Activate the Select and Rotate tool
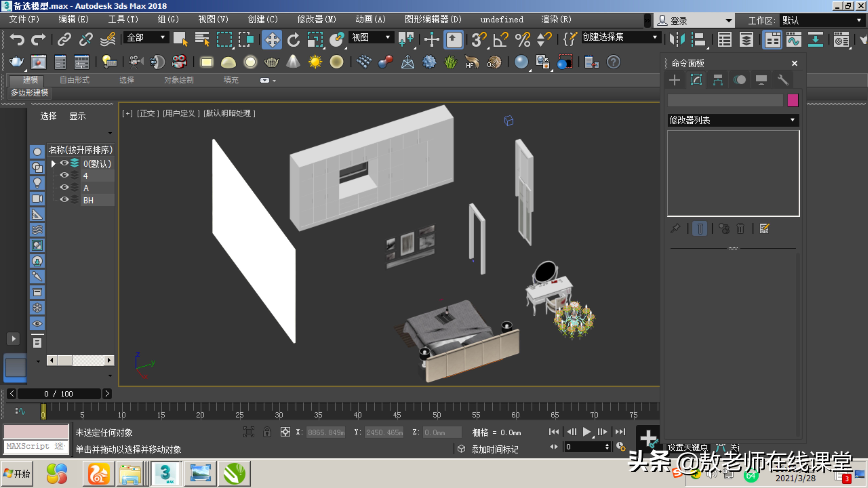 pyautogui.click(x=293, y=39)
